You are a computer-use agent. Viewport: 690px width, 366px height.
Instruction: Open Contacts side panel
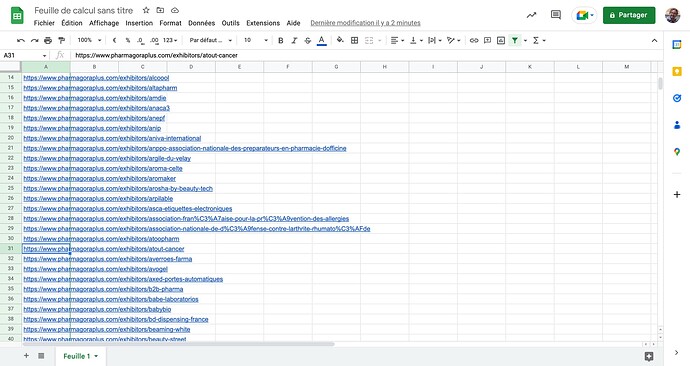[677, 125]
